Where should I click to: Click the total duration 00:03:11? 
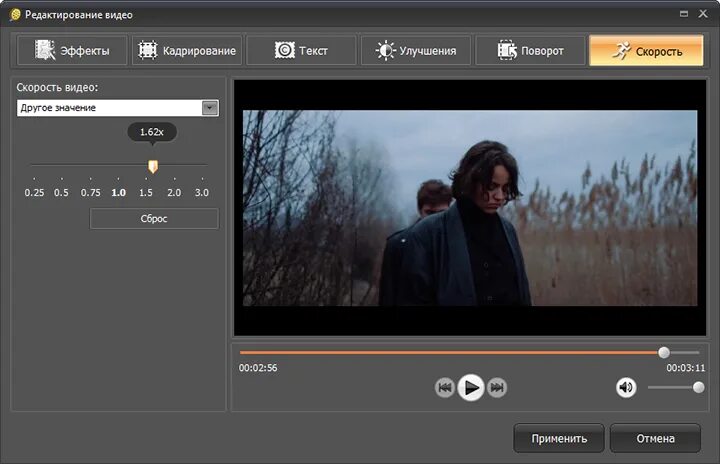coord(686,368)
